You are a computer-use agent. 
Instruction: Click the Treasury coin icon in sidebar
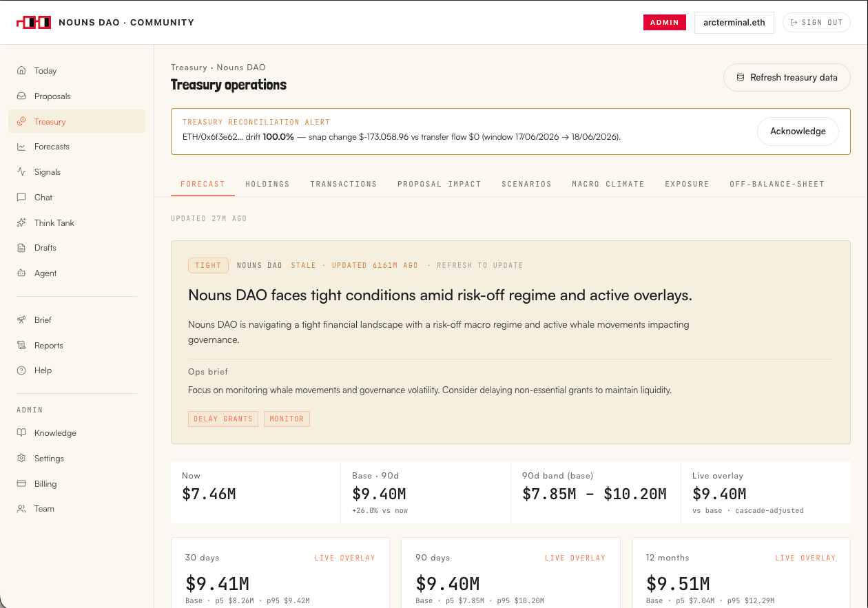21,122
